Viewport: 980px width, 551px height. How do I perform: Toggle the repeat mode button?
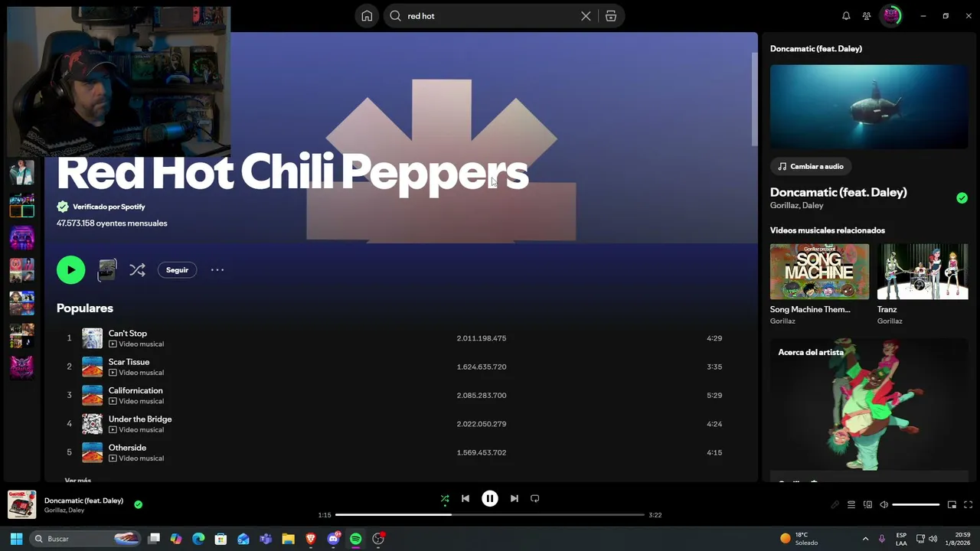535,498
